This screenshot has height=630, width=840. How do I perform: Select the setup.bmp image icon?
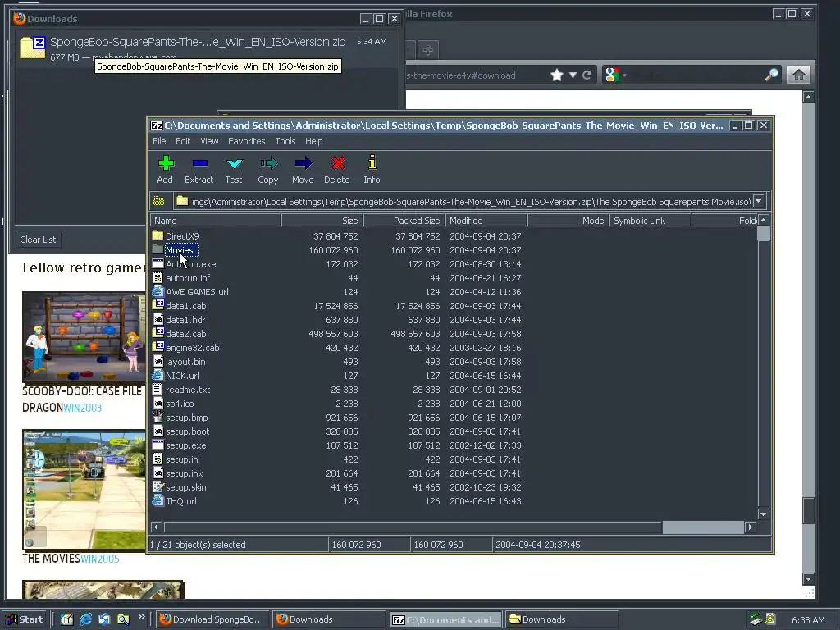(157, 417)
